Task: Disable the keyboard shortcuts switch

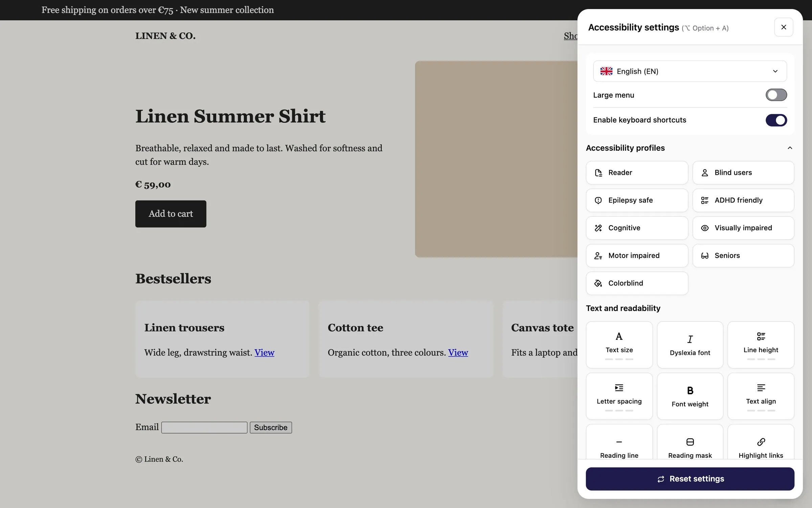Action: click(776, 120)
